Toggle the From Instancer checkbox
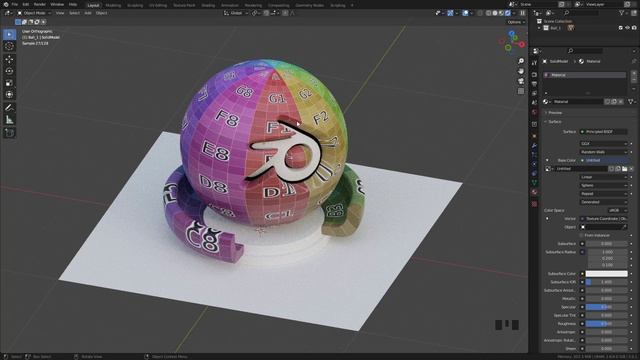This screenshot has height=360, width=640. (582, 236)
